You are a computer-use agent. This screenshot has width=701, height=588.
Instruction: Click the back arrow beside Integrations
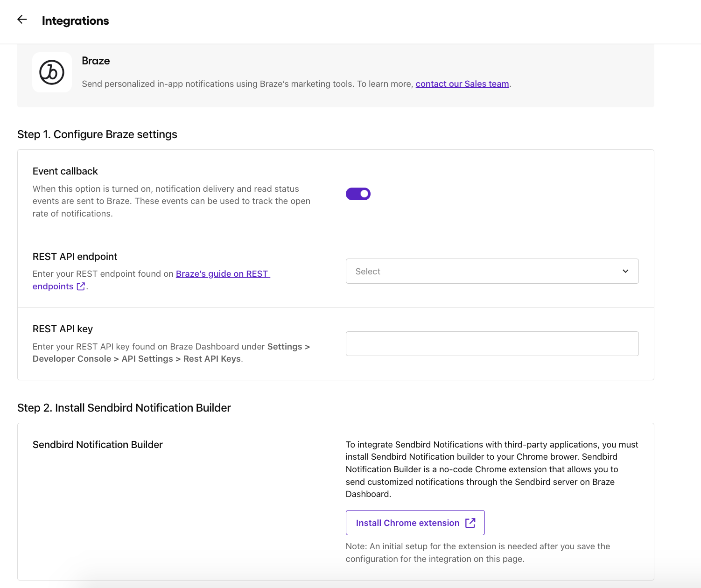click(22, 20)
